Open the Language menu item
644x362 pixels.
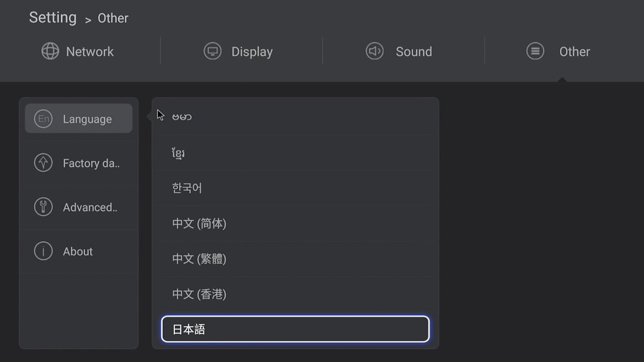87,119
